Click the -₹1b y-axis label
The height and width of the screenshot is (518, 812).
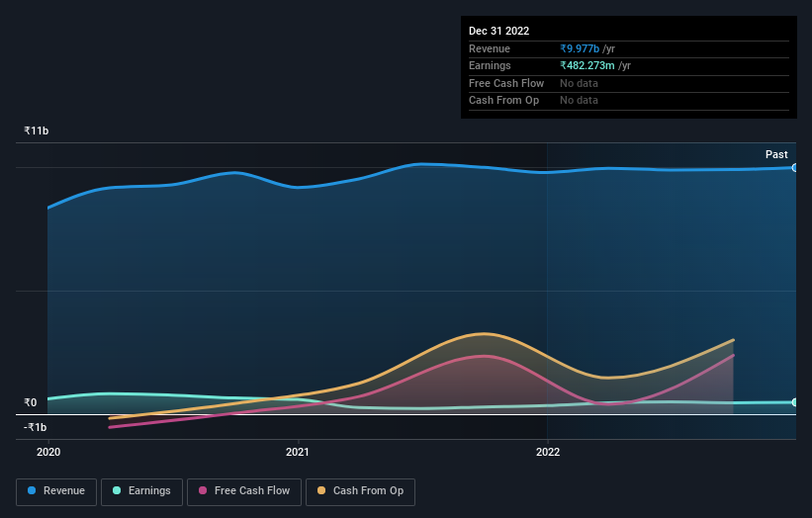click(x=36, y=427)
